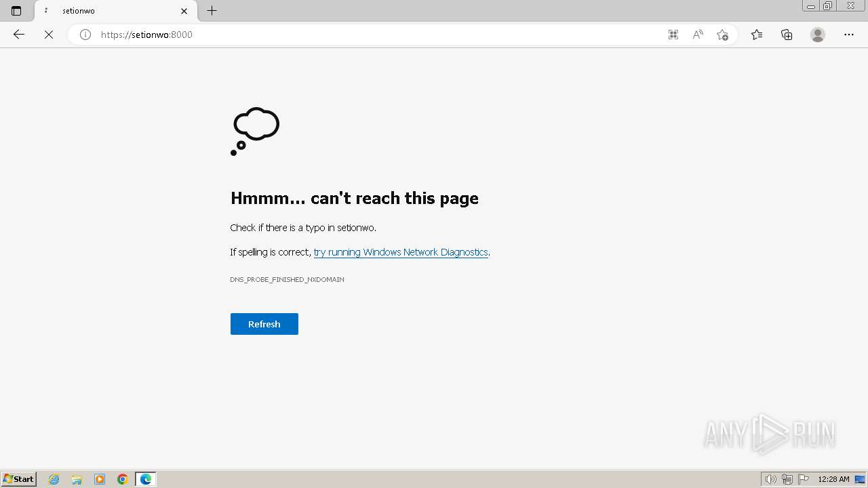868x488 pixels.
Task: Open Windows Media Player from taskbar
Action: (x=100, y=479)
